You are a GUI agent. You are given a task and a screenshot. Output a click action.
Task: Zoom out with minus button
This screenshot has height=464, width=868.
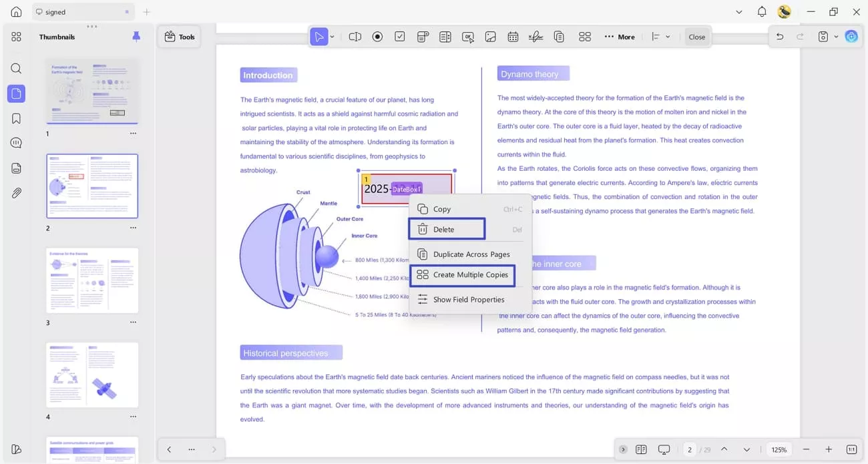[x=806, y=449]
